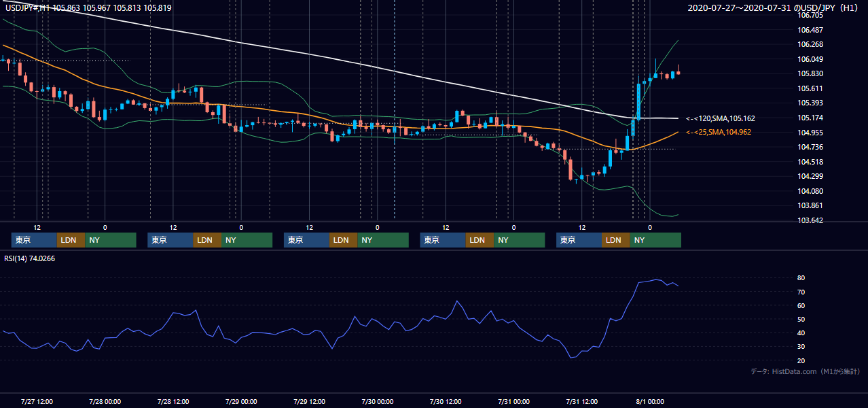Click the RSI axis value 20

(801, 360)
